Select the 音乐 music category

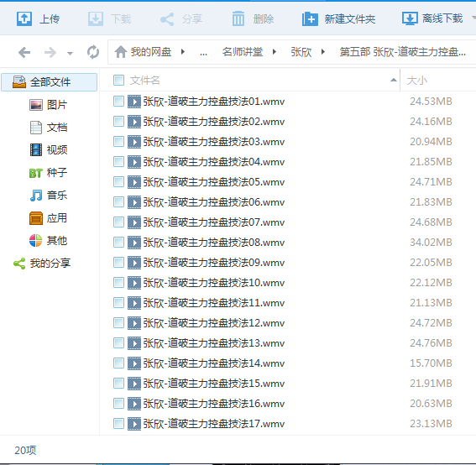(48, 196)
